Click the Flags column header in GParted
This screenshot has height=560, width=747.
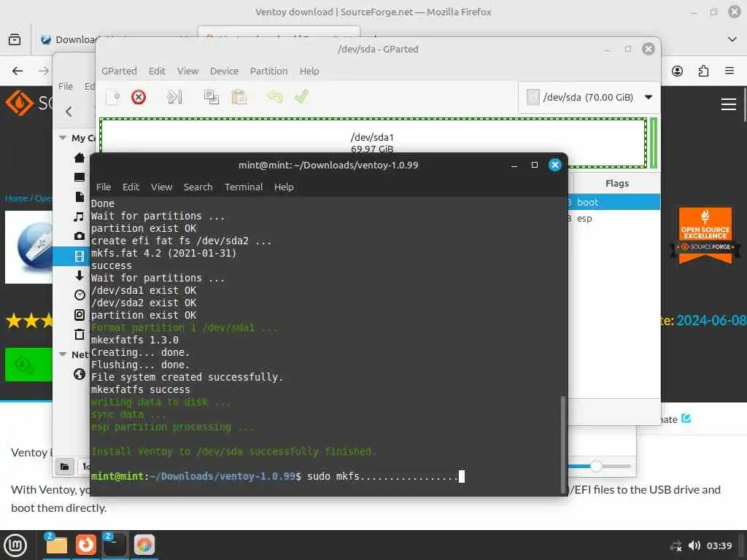(617, 183)
